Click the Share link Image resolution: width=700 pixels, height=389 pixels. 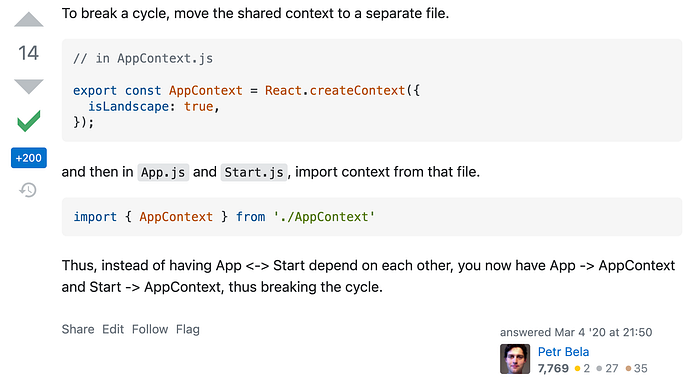[x=78, y=329]
